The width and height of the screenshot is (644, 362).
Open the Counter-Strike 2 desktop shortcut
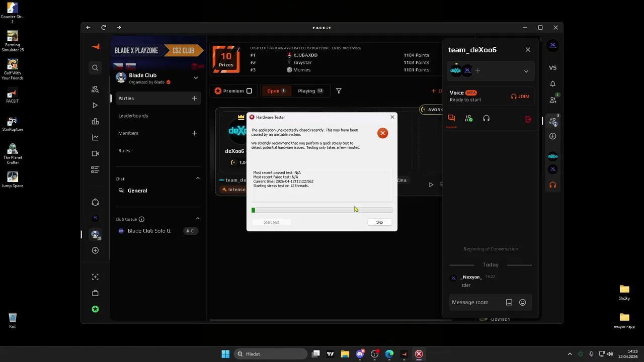[13, 13]
